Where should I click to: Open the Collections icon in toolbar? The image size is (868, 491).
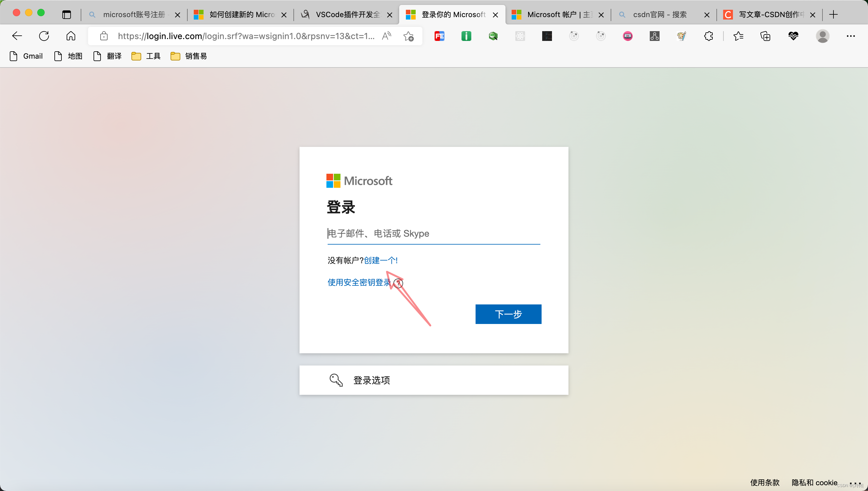(x=765, y=36)
